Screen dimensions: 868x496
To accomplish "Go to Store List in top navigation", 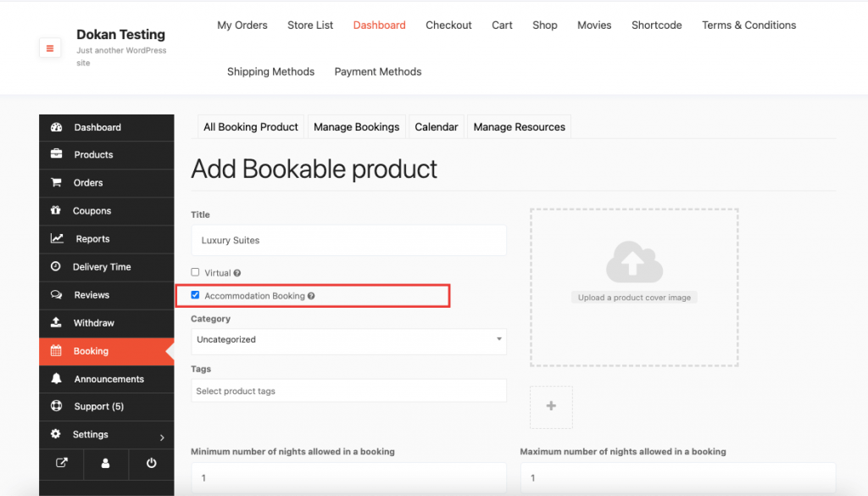I will pos(310,25).
